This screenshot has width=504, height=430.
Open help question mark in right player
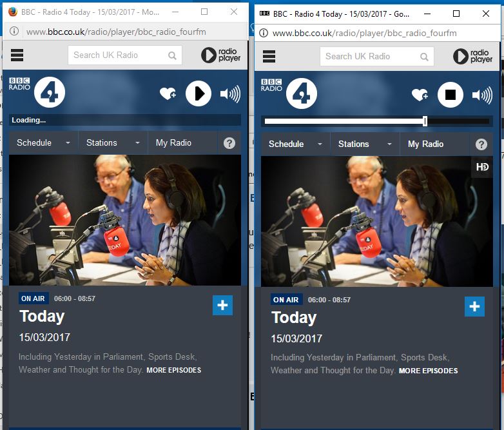tap(481, 144)
